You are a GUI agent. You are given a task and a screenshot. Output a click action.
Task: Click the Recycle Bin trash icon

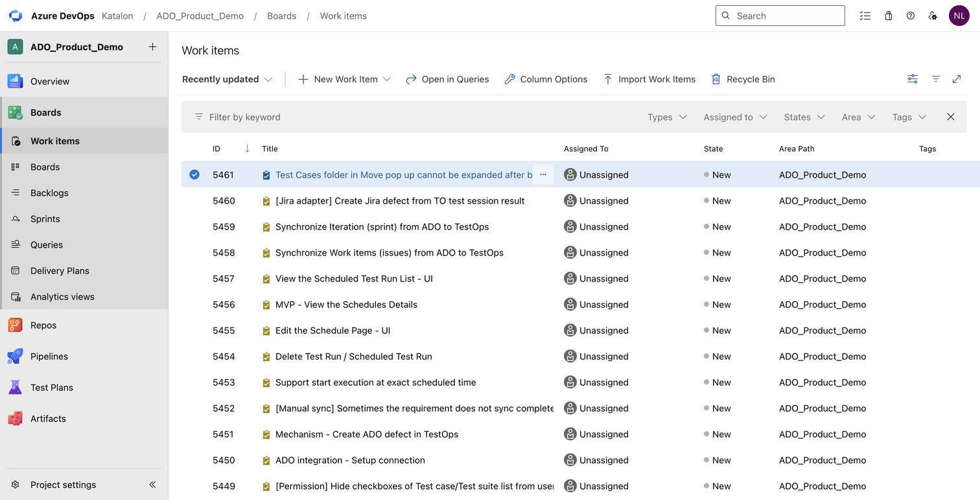click(x=716, y=78)
